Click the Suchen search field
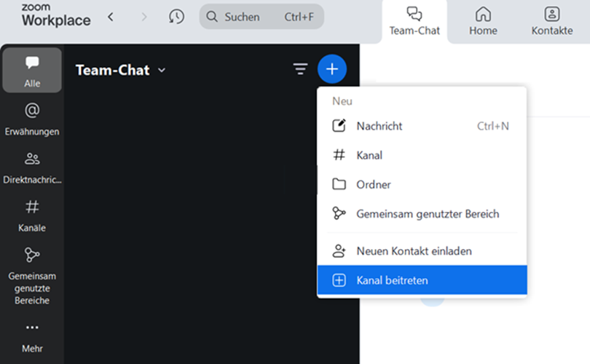Viewport: 590px width, 364px height. coord(261,16)
